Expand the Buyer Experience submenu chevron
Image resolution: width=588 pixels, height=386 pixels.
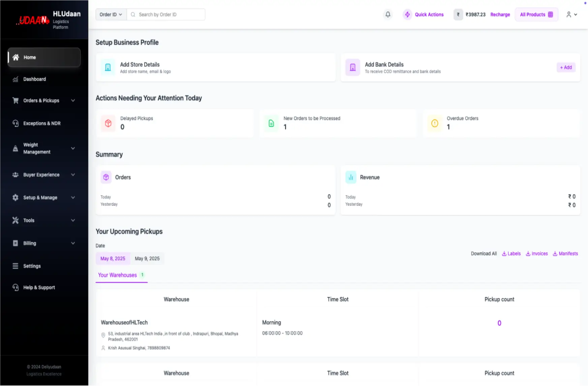click(x=73, y=175)
